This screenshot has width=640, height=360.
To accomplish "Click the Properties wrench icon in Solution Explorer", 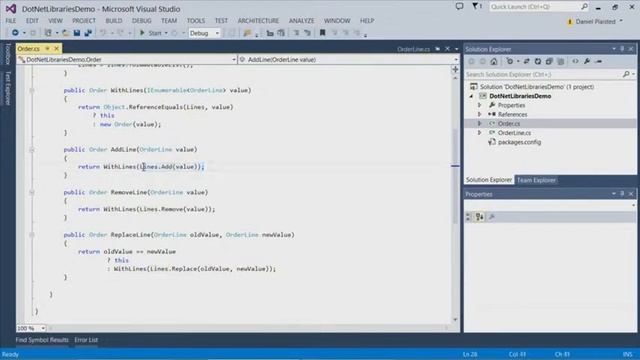I will pyautogui.click(x=587, y=61).
